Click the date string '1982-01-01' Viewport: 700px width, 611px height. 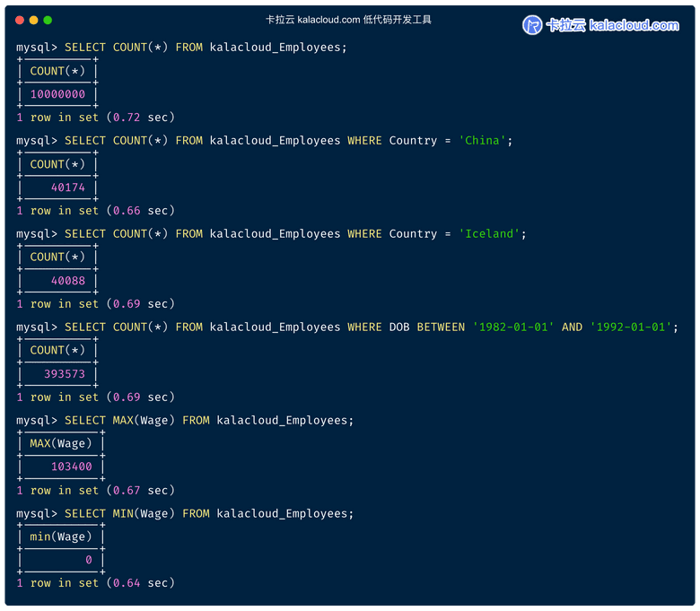click(x=513, y=327)
